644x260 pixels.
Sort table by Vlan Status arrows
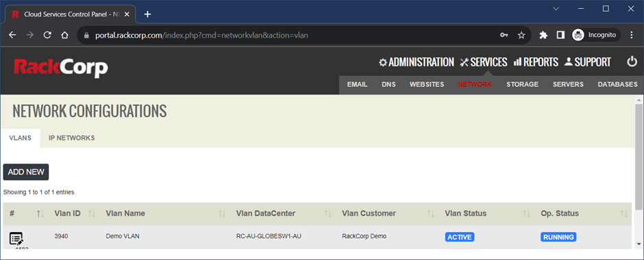pyautogui.click(x=526, y=213)
